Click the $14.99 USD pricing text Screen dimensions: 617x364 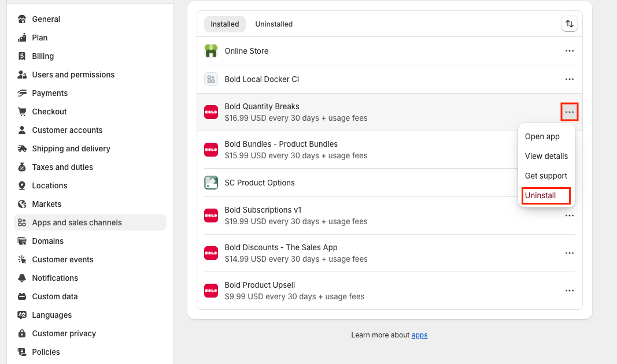296,259
